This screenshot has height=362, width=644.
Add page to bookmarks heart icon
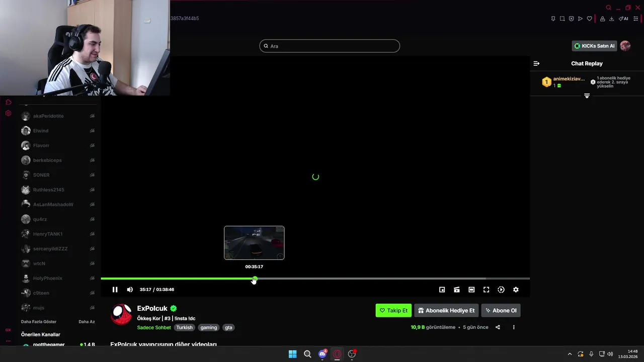click(x=589, y=19)
